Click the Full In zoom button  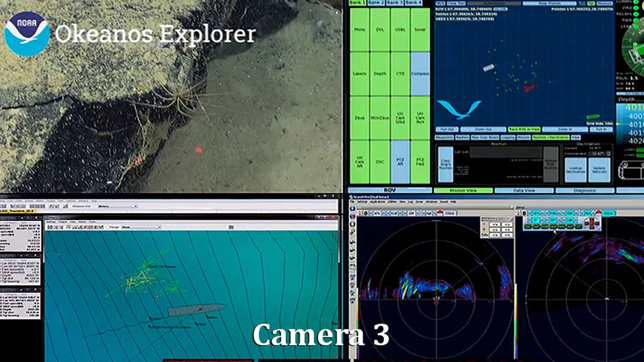(x=601, y=129)
